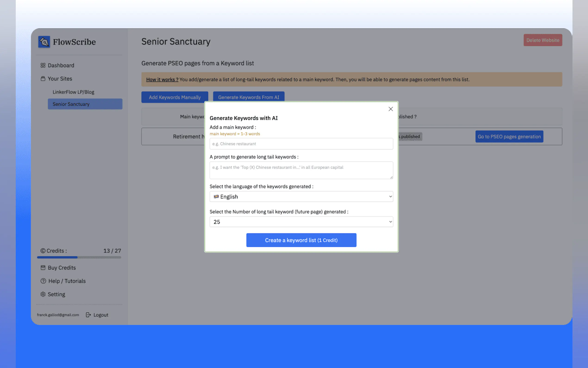Click the Your Sites folder icon
Screen dimensions: 588x368
tap(43, 79)
